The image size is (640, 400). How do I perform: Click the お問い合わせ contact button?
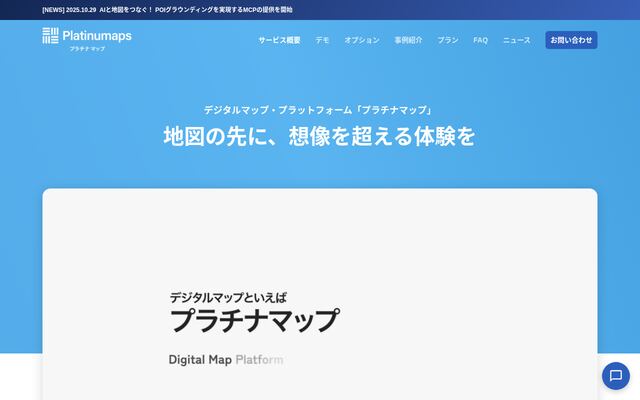(571, 40)
